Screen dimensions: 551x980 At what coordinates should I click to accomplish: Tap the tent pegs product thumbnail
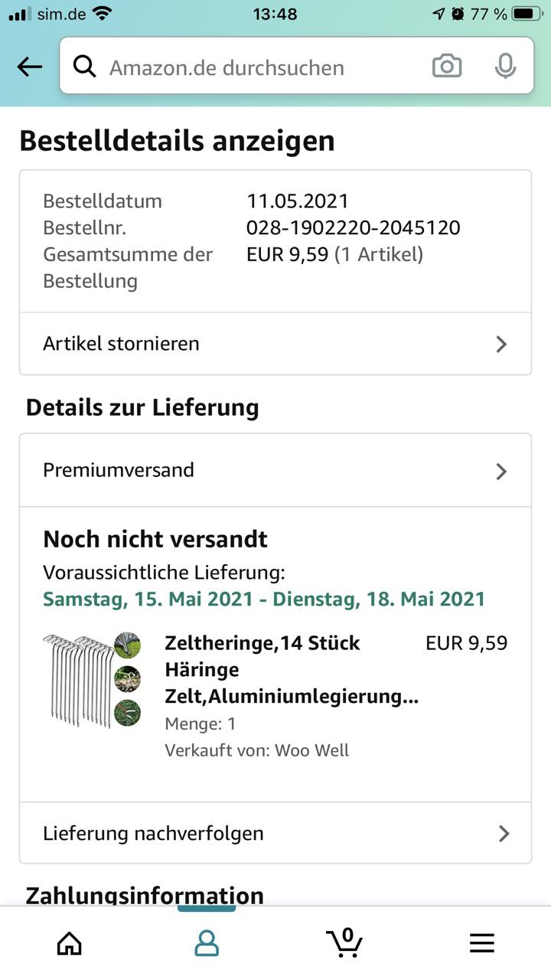[92, 680]
